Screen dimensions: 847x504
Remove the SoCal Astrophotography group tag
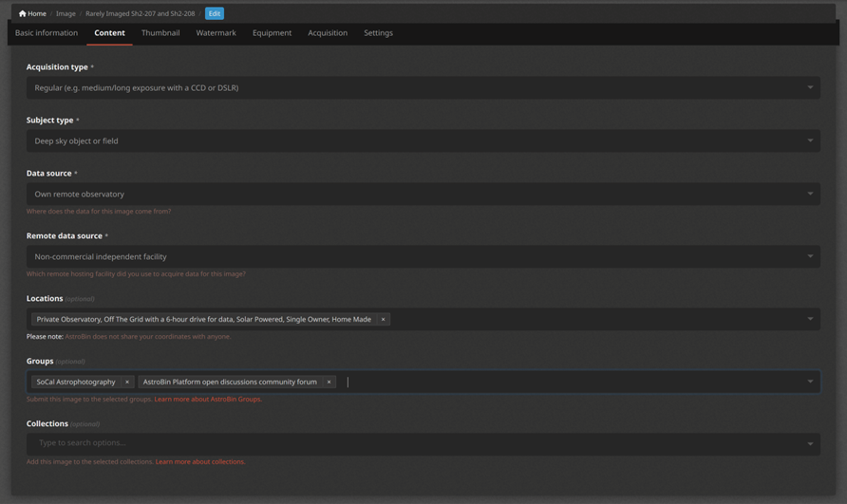(x=127, y=382)
